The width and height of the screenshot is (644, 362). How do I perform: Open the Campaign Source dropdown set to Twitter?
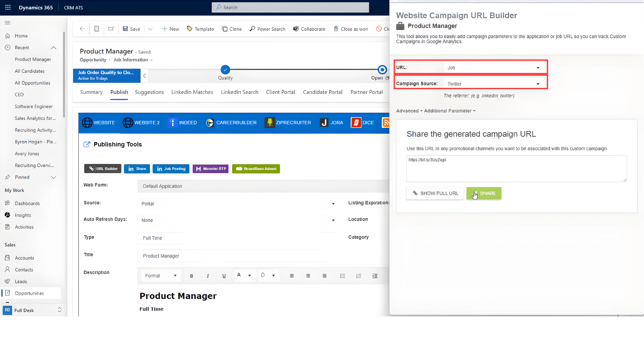point(494,84)
